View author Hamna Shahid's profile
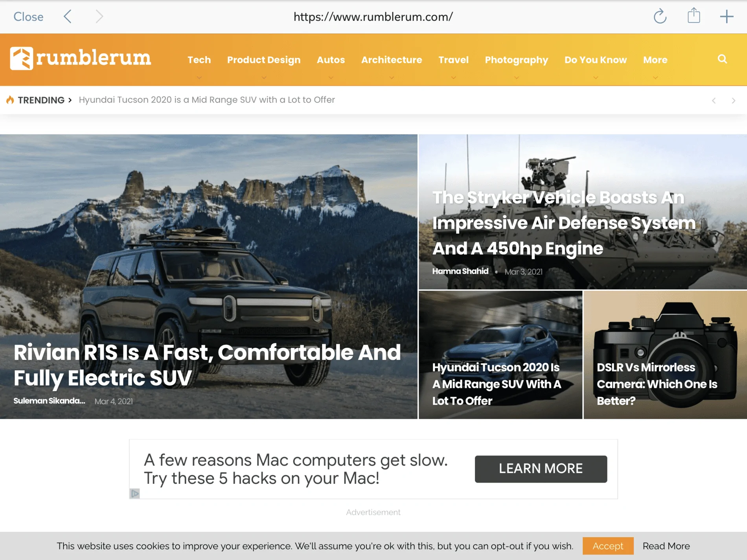 pos(460,271)
